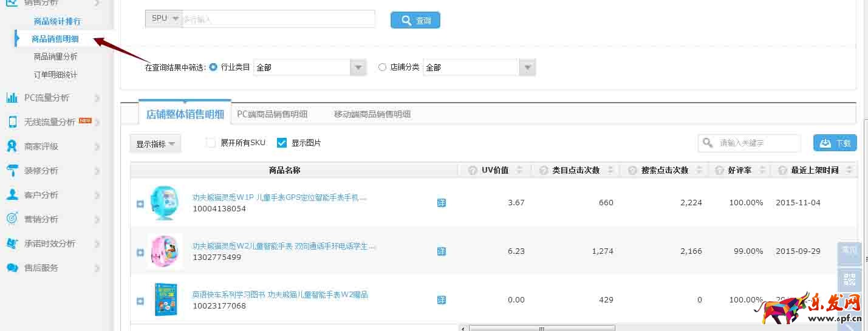This screenshot has height=331, width=868.
Task: Click the 请输入关键字 keyword search field
Action: [x=756, y=143]
